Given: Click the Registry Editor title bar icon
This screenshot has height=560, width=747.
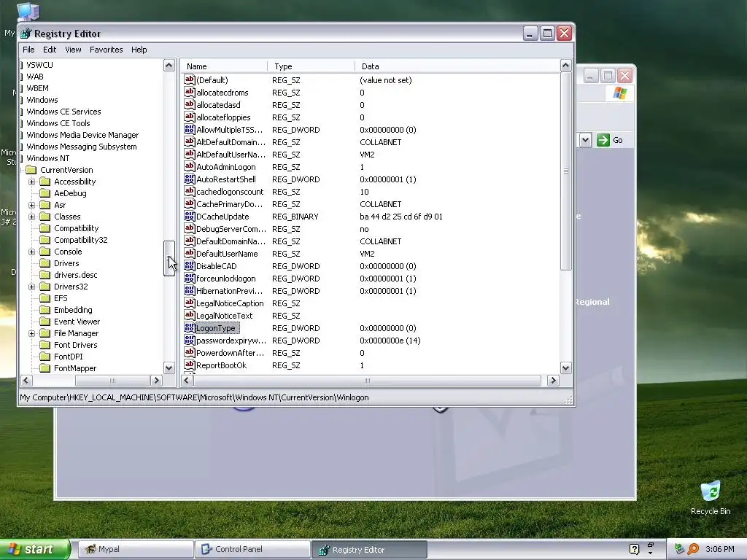Looking at the screenshot, I should click(x=26, y=34).
